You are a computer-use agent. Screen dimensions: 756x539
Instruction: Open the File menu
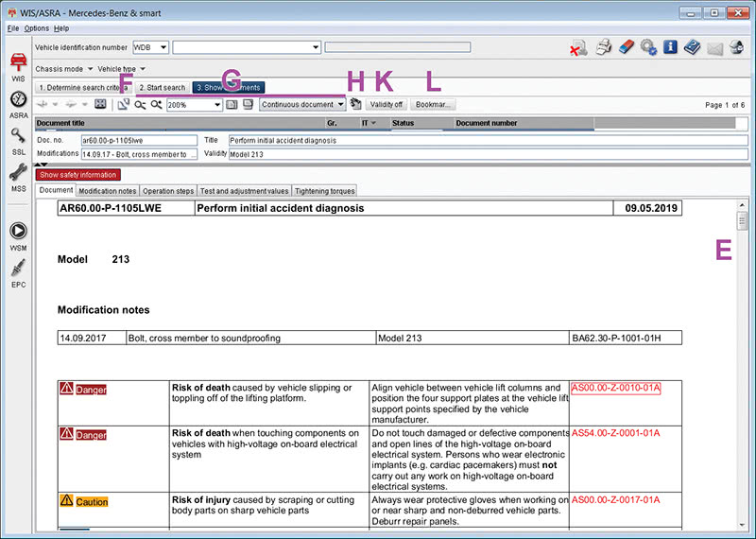[13, 28]
